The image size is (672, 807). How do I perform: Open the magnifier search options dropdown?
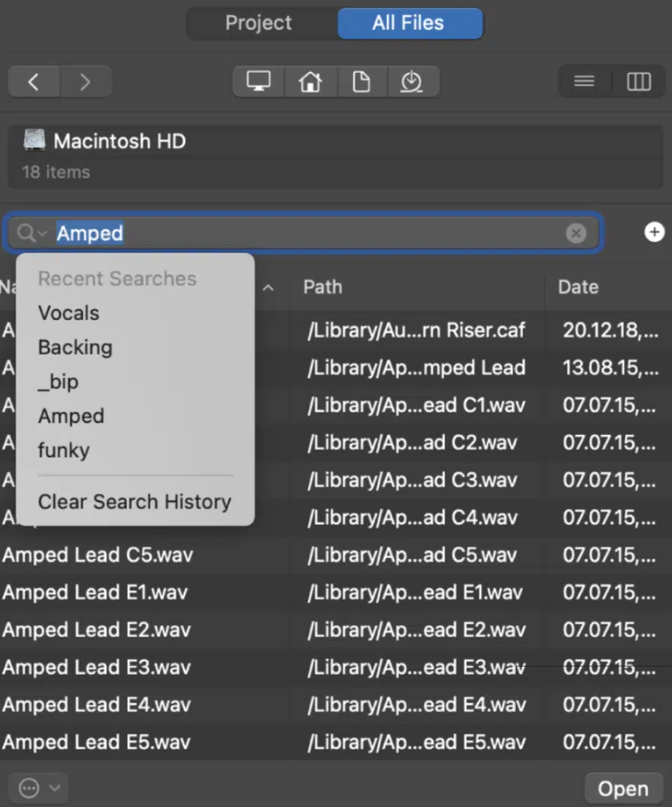32,233
